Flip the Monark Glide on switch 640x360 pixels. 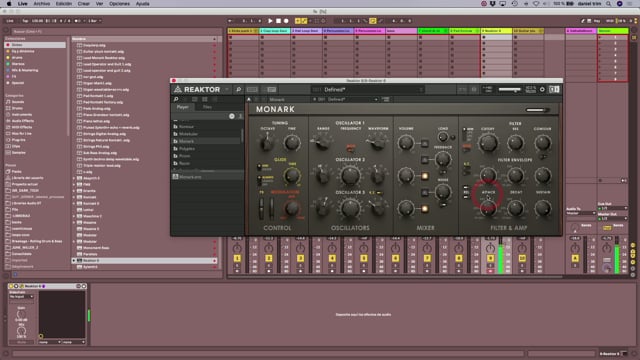[x=259, y=167]
